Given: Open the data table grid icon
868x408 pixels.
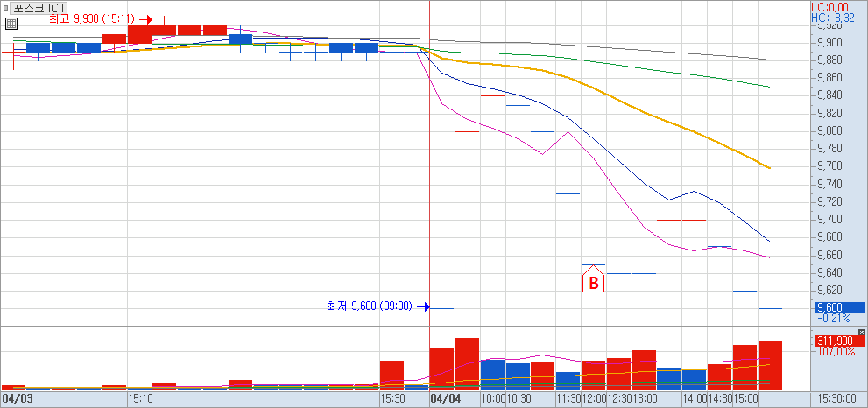Looking at the screenshot, I should [11, 24].
